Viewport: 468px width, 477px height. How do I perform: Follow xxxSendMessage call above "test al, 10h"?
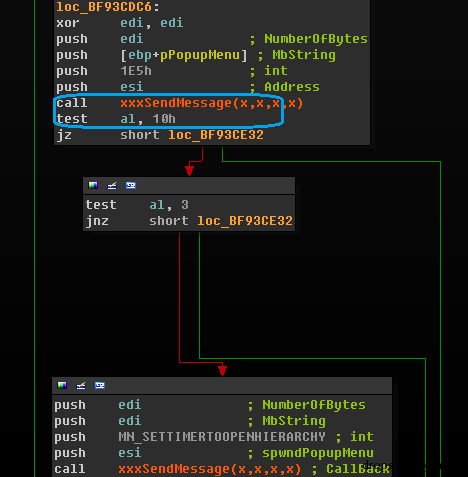coord(212,103)
